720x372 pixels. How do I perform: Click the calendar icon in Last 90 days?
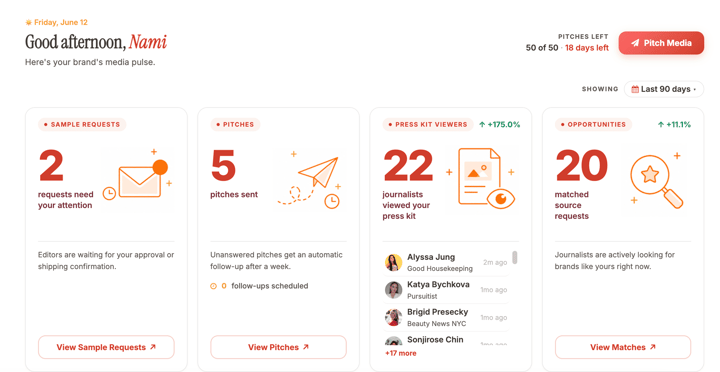coord(635,89)
